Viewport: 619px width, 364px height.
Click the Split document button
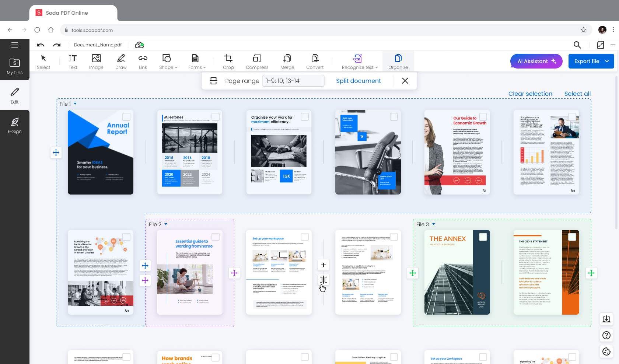pos(359,81)
